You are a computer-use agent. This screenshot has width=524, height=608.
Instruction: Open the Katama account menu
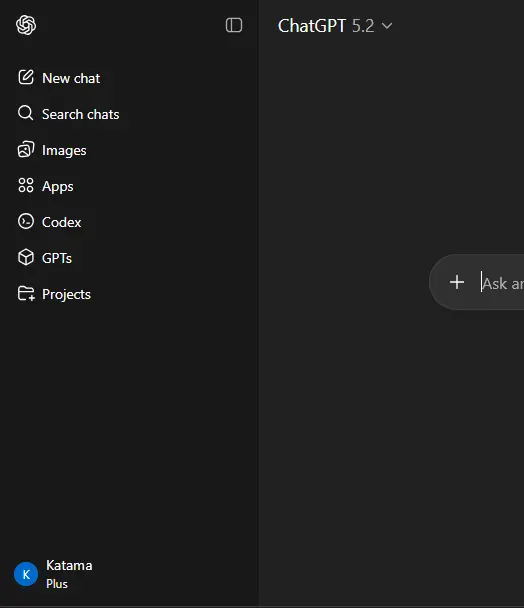click(54, 574)
